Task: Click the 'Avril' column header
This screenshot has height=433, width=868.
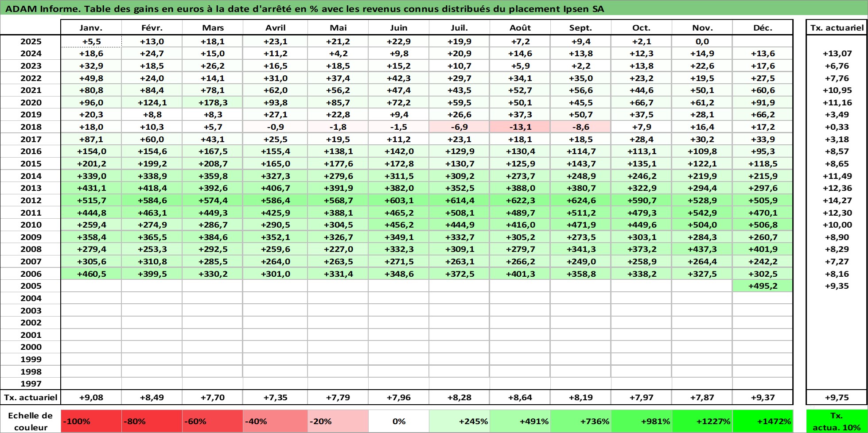Action: 276,27
